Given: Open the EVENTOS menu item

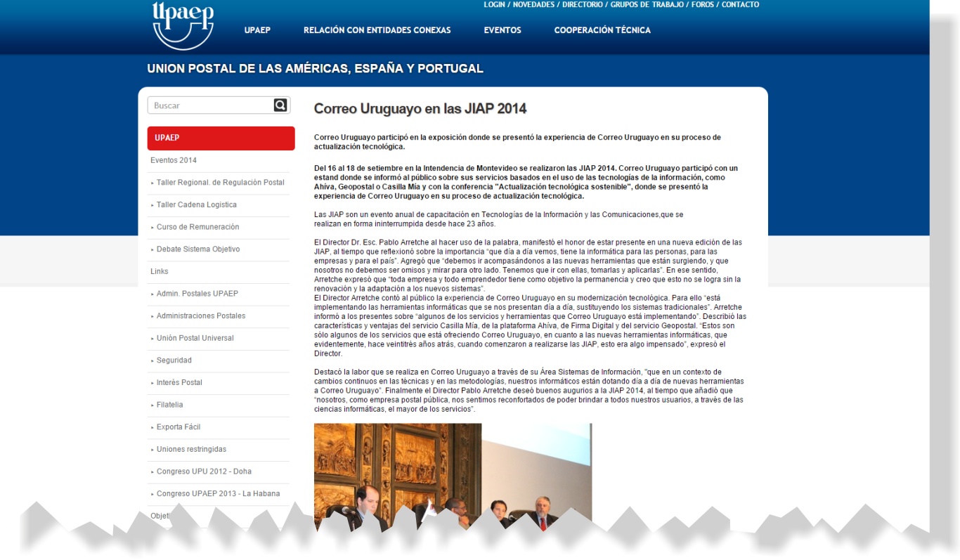Looking at the screenshot, I should pyautogui.click(x=502, y=30).
